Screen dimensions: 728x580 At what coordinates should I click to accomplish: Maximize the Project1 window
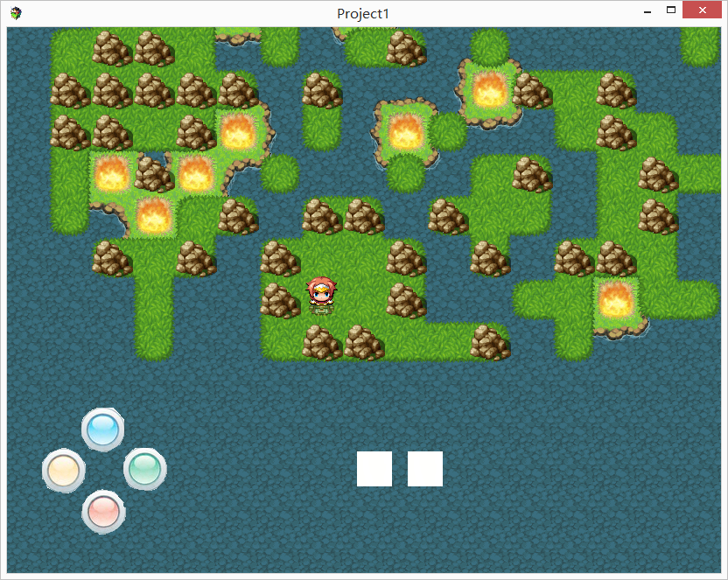pos(671,10)
